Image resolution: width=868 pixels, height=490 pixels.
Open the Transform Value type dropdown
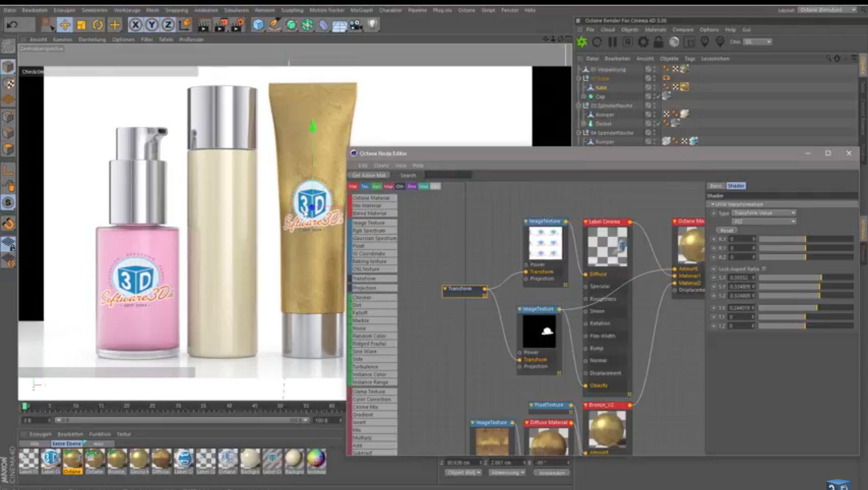point(764,213)
